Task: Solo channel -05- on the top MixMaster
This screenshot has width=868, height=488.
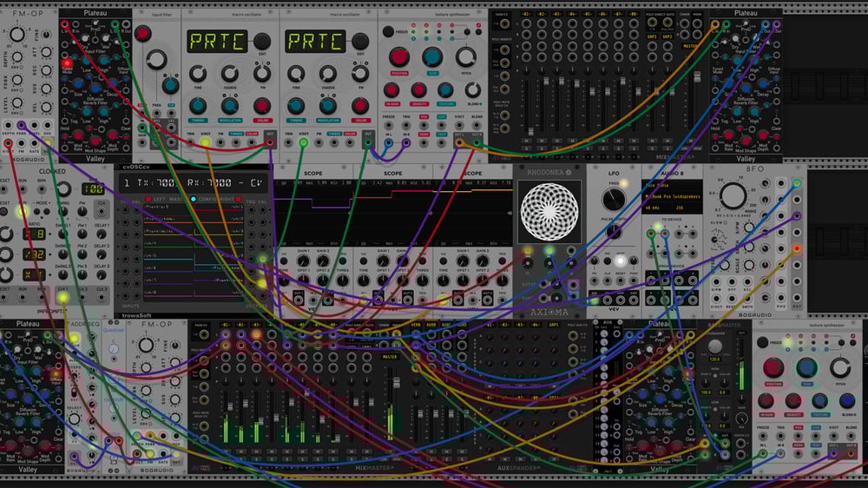Action: point(588,148)
